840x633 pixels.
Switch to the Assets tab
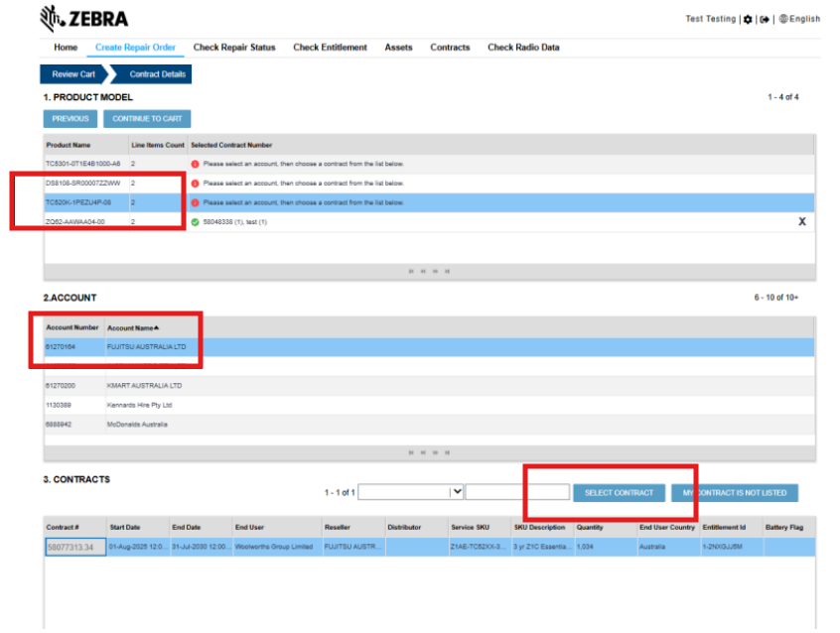(398, 47)
